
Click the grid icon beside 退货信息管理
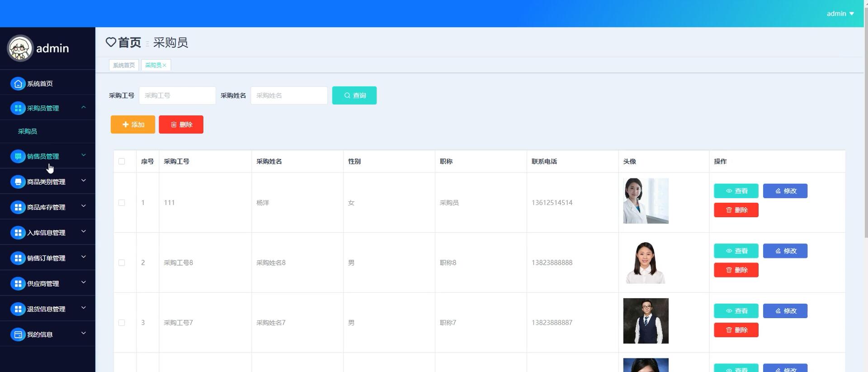click(x=18, y=309)
